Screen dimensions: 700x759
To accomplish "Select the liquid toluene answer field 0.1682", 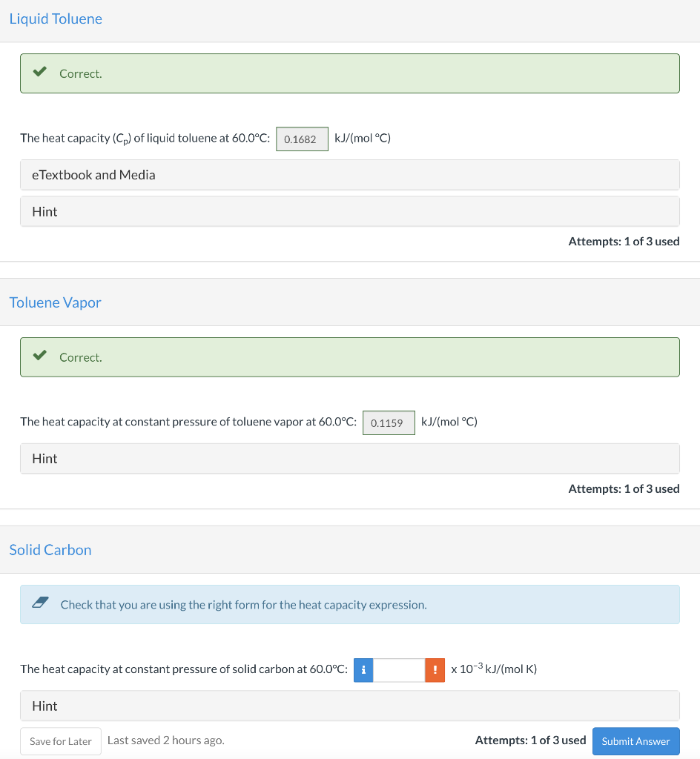I will point(302,139).
